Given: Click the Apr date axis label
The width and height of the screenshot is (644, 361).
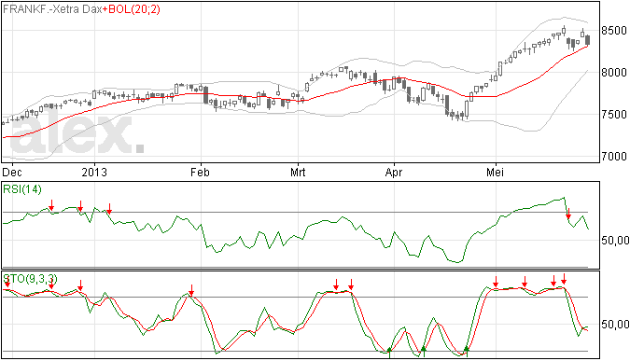Looking at the screenshot, I should tap(394, 172).
